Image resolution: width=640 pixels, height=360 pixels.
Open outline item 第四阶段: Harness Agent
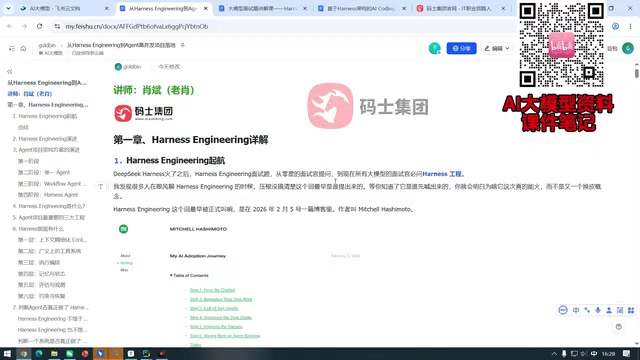click(x=48, y=195)
